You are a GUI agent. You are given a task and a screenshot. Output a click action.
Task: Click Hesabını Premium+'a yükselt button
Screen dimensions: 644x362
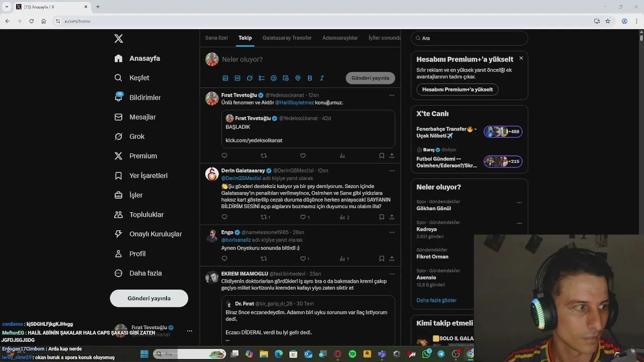point(457,89)
